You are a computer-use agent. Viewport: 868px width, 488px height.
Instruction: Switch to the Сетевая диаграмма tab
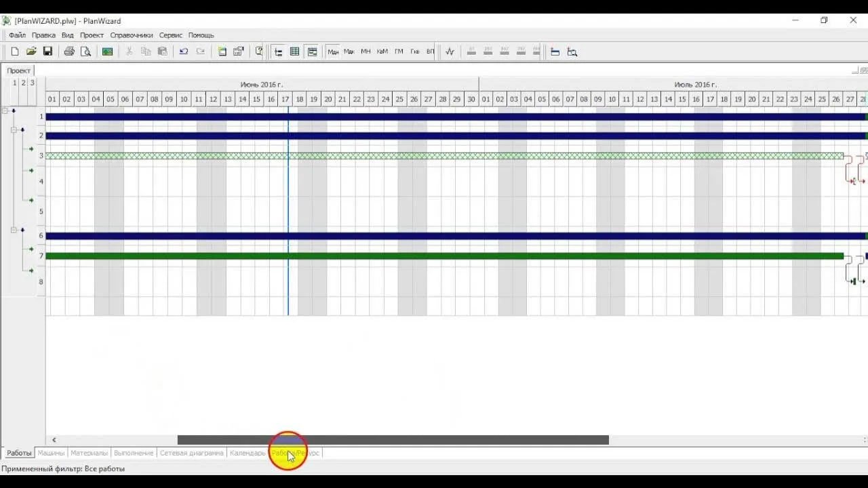point(191,453)
